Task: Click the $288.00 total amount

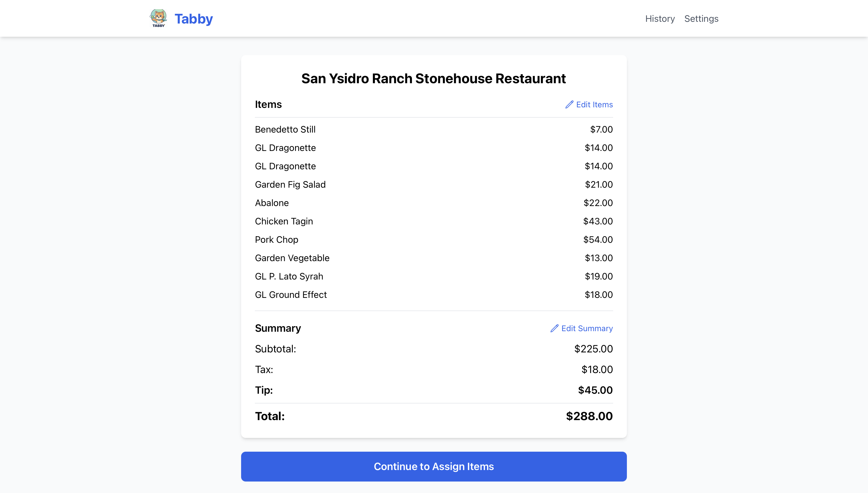Action: (589, 416)
